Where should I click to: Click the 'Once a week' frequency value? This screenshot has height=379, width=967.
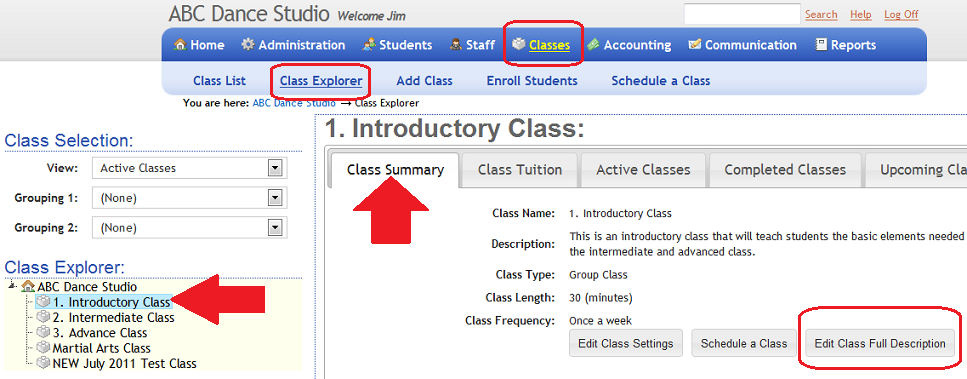click(x=600, y=320)
